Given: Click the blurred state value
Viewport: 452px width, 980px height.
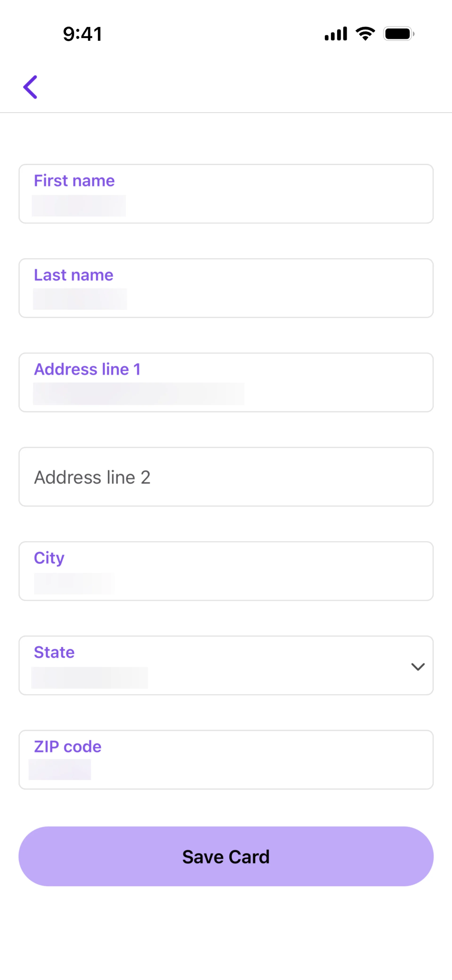Looking at the screenshot, I should tap(89, 678).
